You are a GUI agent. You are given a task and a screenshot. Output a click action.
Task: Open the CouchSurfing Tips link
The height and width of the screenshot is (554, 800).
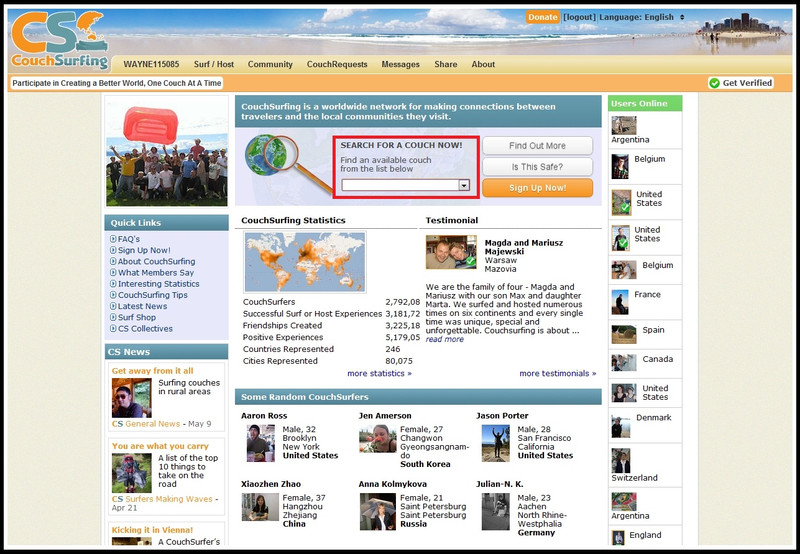(153, 295)
